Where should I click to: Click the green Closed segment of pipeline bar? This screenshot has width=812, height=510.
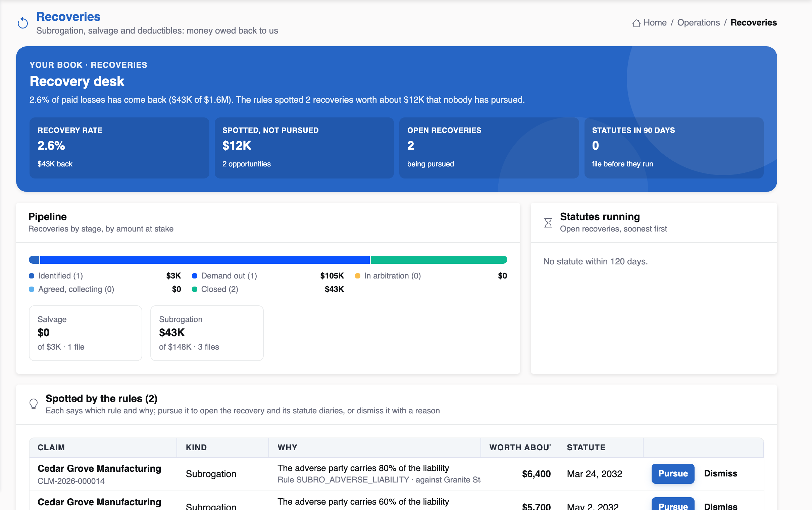coord(439,260)
